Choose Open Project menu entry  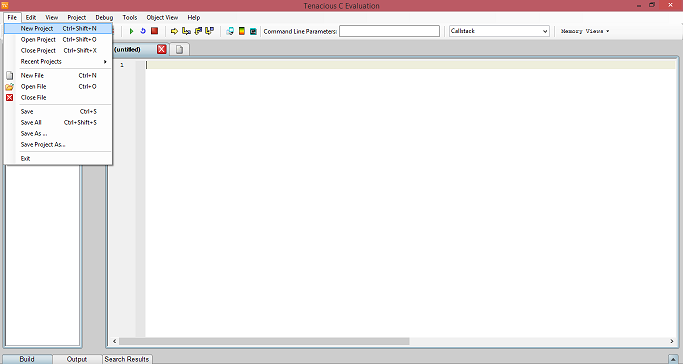click(58, 40)
